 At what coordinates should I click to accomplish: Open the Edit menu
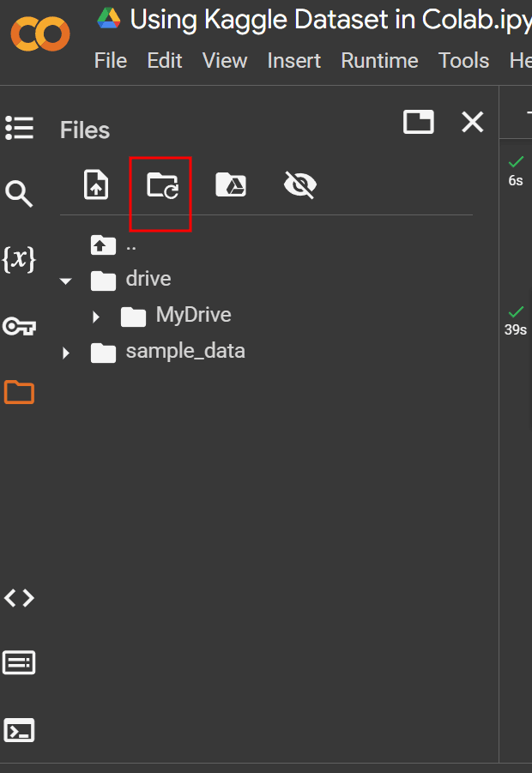[x=165, y=61]
